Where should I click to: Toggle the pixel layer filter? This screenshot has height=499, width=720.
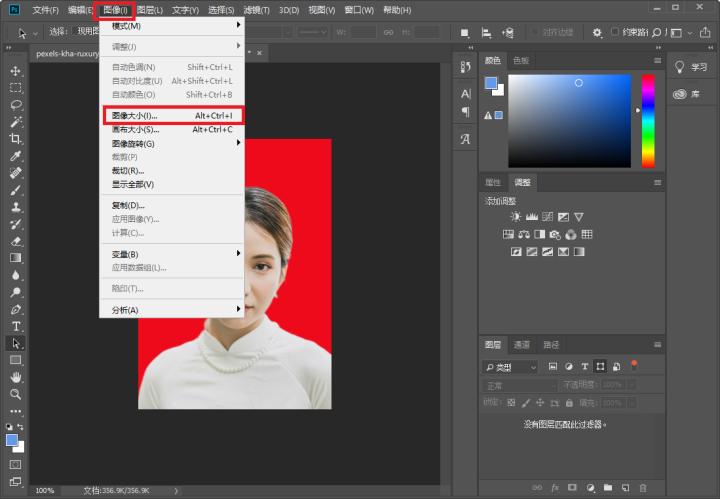pos(552,367)
